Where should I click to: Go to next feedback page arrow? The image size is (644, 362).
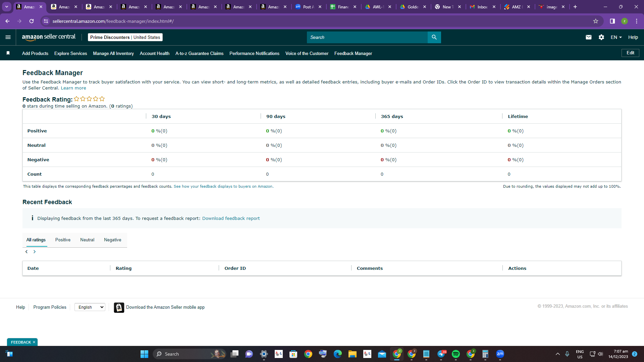point(35,252)
